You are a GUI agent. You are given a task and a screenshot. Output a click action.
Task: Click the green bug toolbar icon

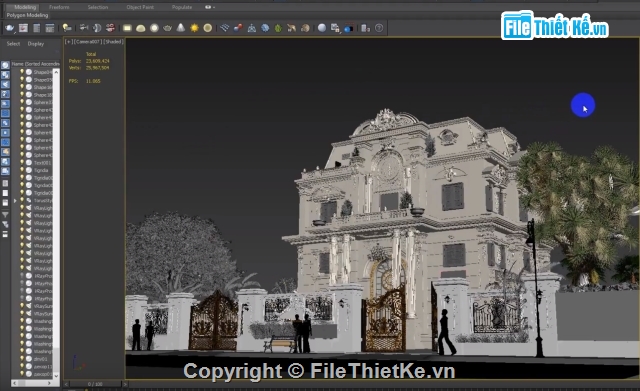pyautogui.click(x=278, y=28)
